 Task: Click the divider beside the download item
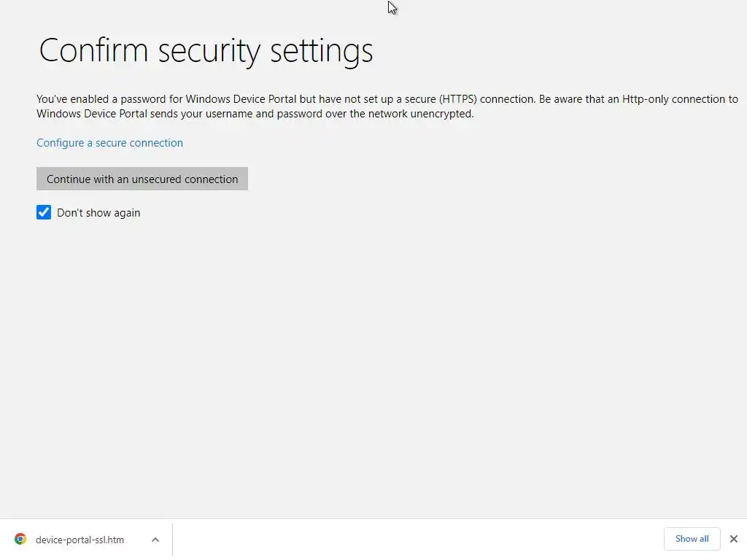[x=173, y=540]
